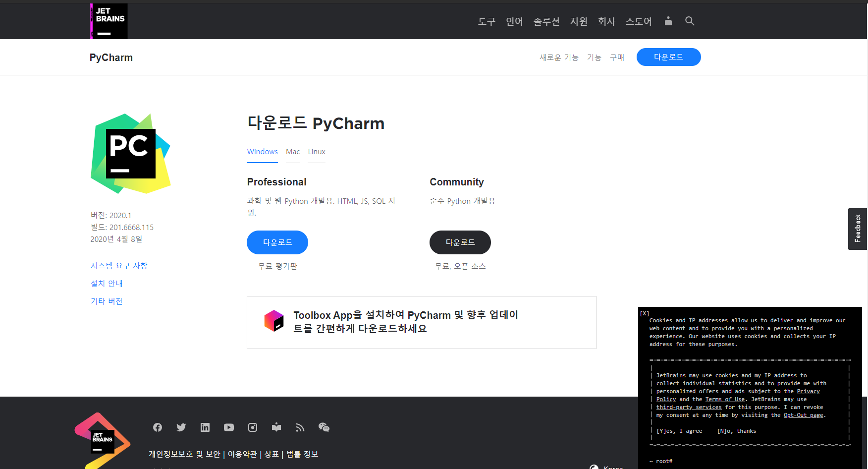The width and height of the screenshot is (868, 469).
Task: Open 기타 버전 link
Action: click(107, 301)
